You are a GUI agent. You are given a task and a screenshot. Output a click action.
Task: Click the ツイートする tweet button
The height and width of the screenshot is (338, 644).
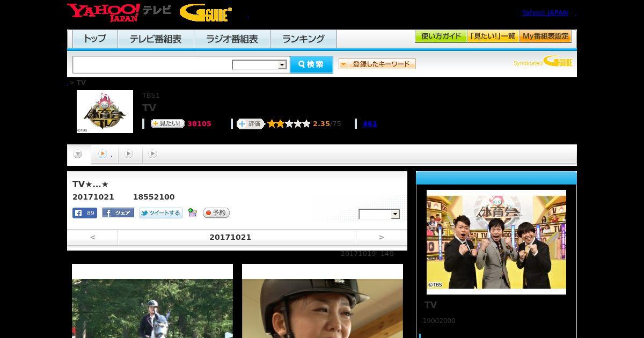pyautogui.click(x=161, y=213)
